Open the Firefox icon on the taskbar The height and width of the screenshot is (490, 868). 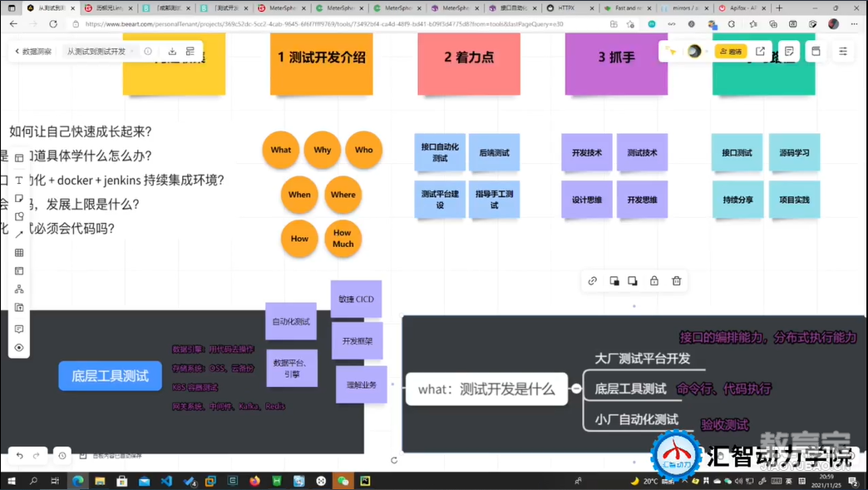pyautogui.click(x=254, y=481)
